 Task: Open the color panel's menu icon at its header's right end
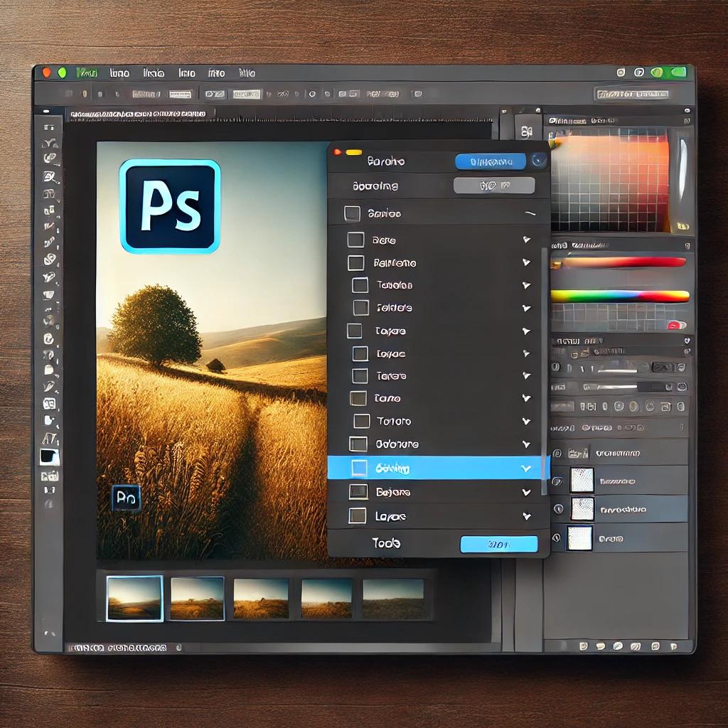pyautogui.click(x=687, y=121)
